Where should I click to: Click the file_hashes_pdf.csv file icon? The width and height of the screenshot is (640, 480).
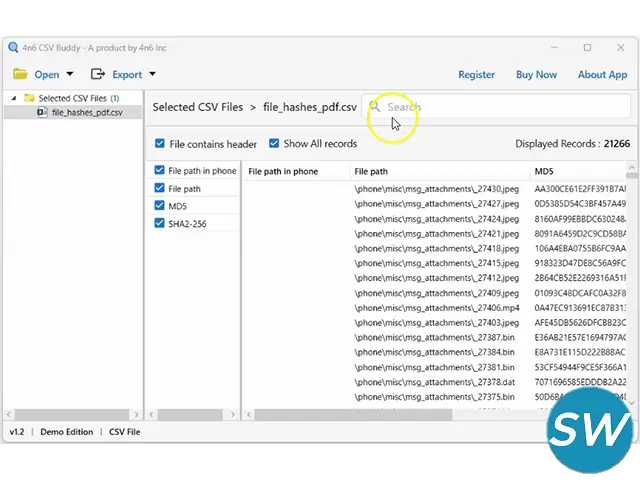tap(42, 113)
